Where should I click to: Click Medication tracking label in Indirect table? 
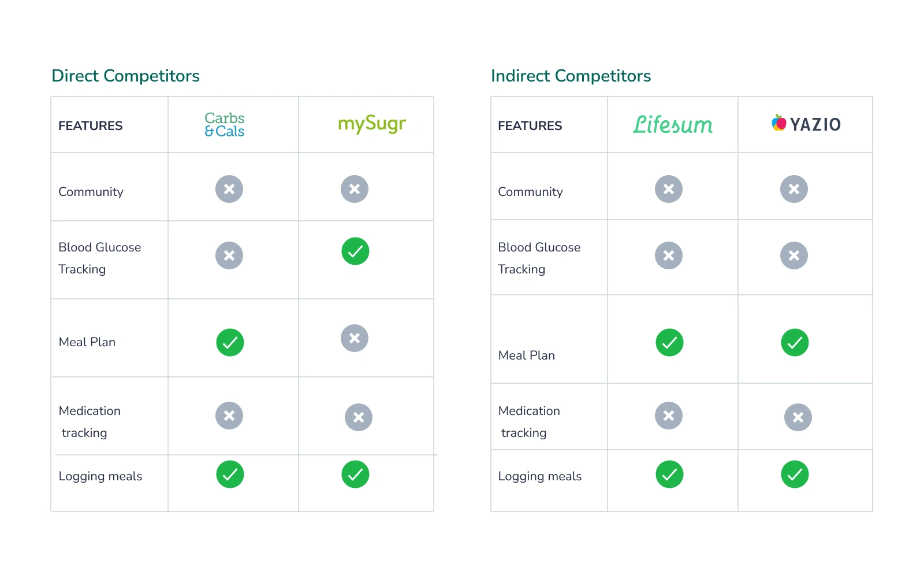528,421
